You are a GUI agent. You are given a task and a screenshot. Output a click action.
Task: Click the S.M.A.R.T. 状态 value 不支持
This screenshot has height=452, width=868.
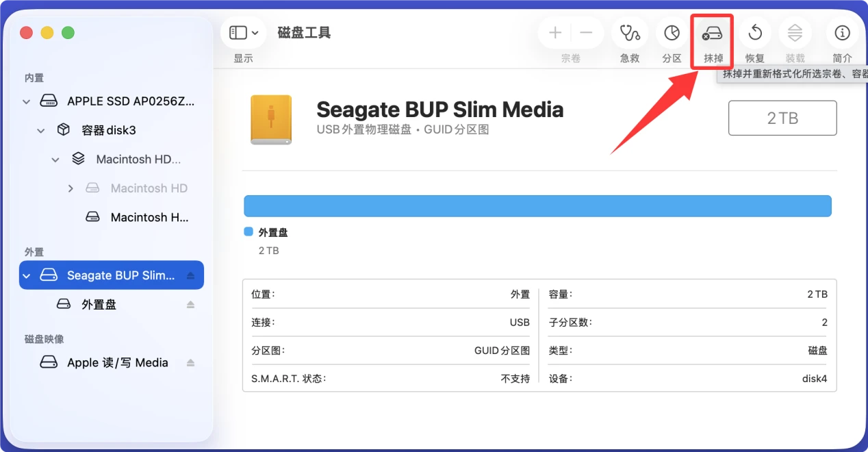(515, 379)
